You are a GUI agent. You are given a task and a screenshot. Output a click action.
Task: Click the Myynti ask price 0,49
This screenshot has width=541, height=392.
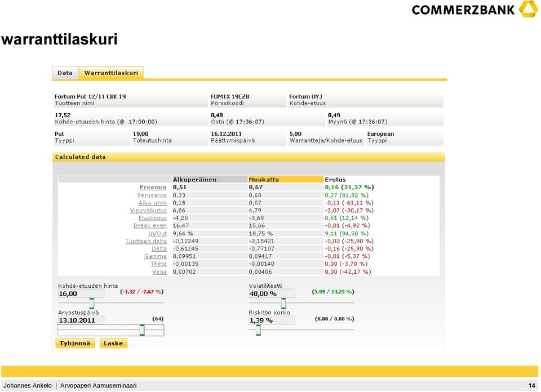click(x=334, y=115)
